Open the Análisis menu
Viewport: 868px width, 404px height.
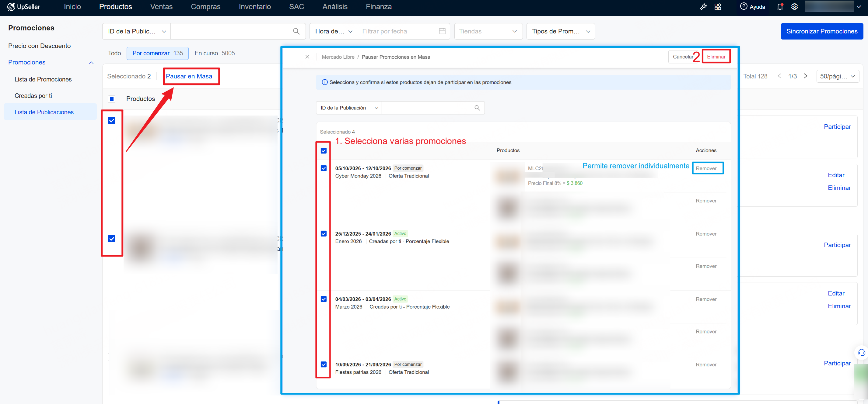pos(335,7)
